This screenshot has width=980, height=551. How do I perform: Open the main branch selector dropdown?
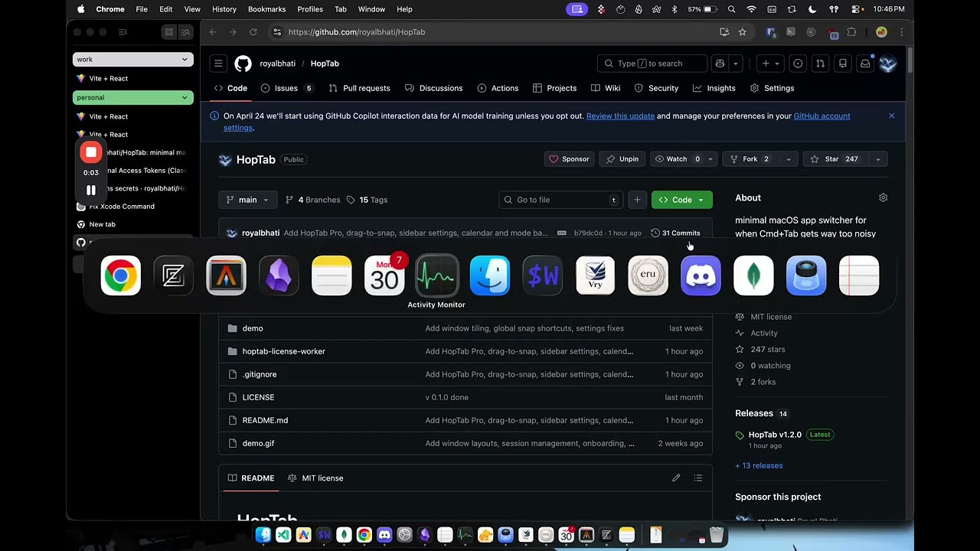pos(248,200)
